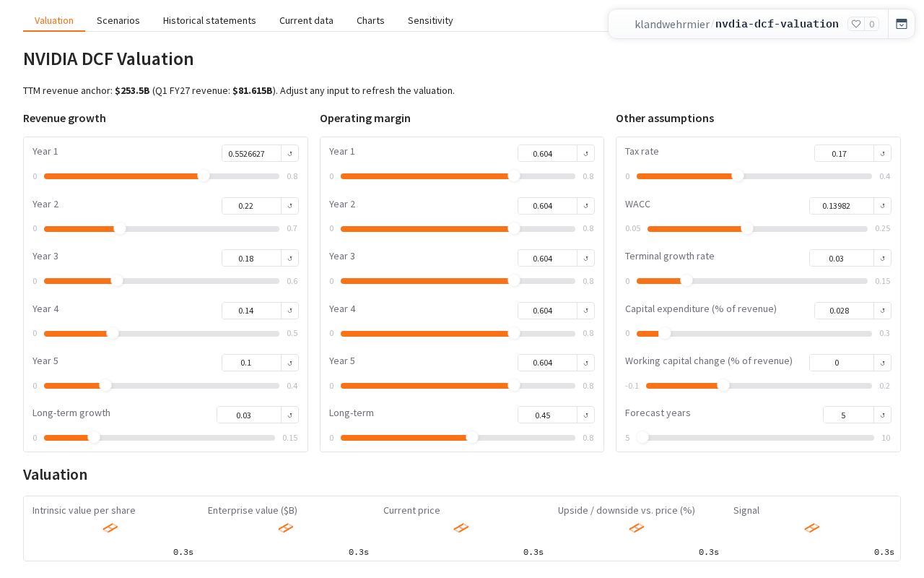Adjust Revenue growth Year 5 slider
Screen dimensions: 924x578
[x=162, y=386]
